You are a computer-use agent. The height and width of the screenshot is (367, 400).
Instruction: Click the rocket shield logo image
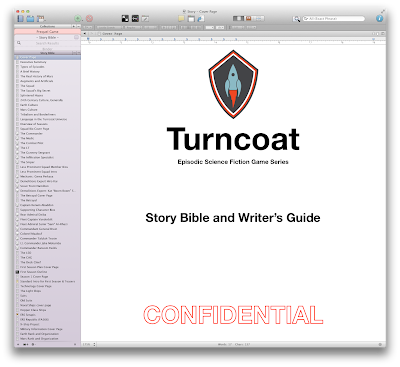233,84
